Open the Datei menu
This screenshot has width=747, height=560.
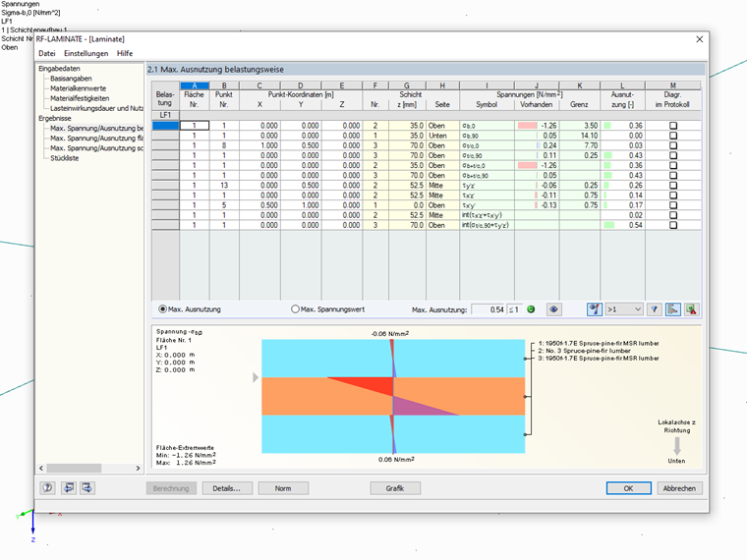click(x=47, y=53)
